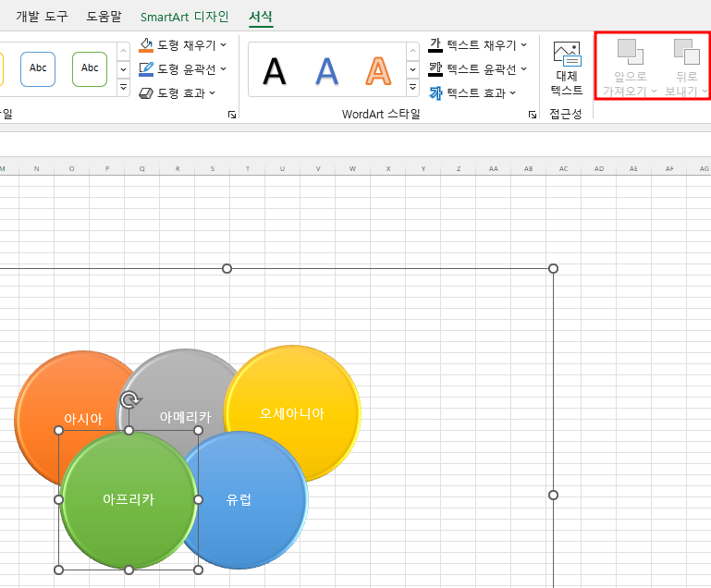Image resolution: width=711 pixels, height=588 pixels.
Task: Apply the blue A WordArt style
Action: pos(326,70)
